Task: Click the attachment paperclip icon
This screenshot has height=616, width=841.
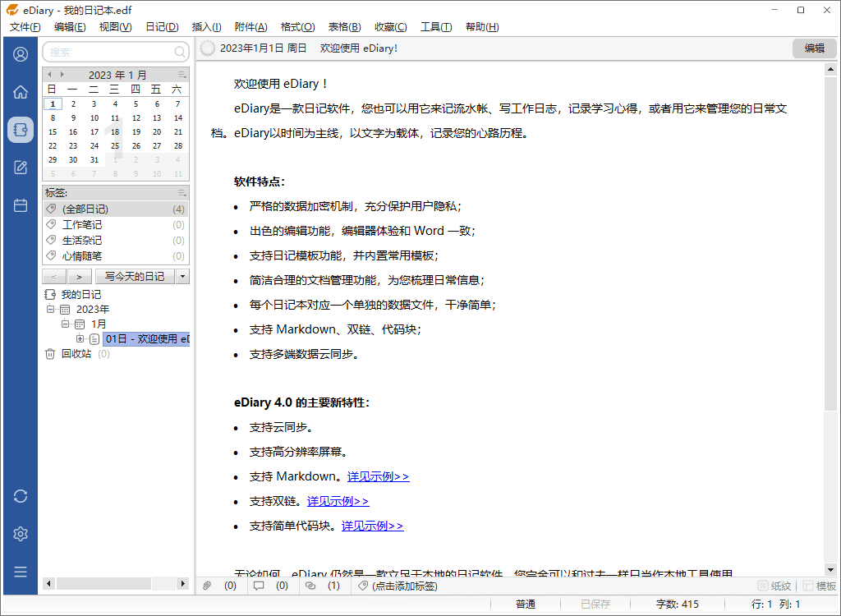Action: click(x=207, y=586)
